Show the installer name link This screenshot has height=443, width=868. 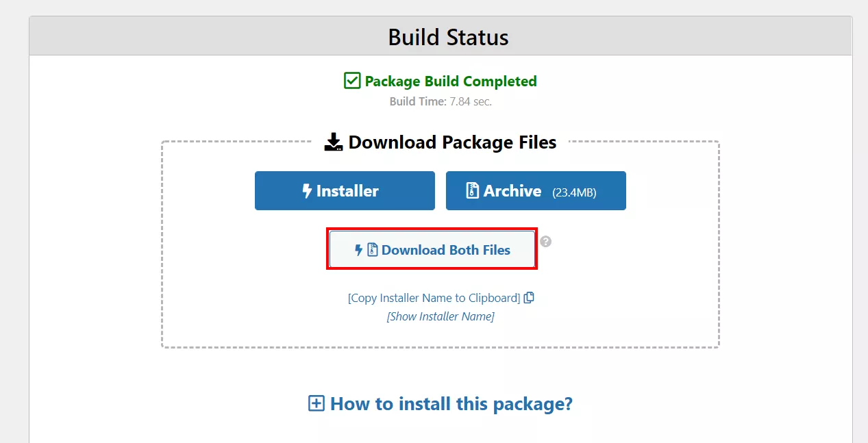(x=441, y=316)
